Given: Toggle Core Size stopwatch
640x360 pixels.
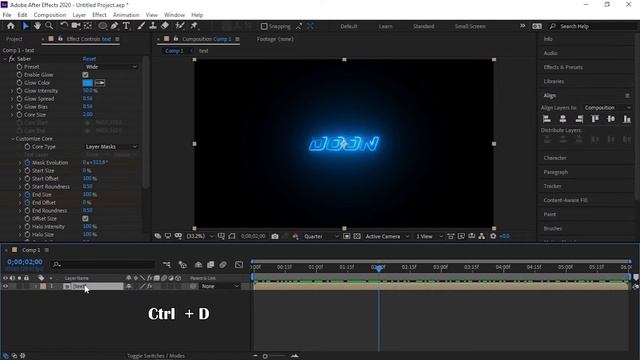Looking at the screenshot, I should click(19, 115).
